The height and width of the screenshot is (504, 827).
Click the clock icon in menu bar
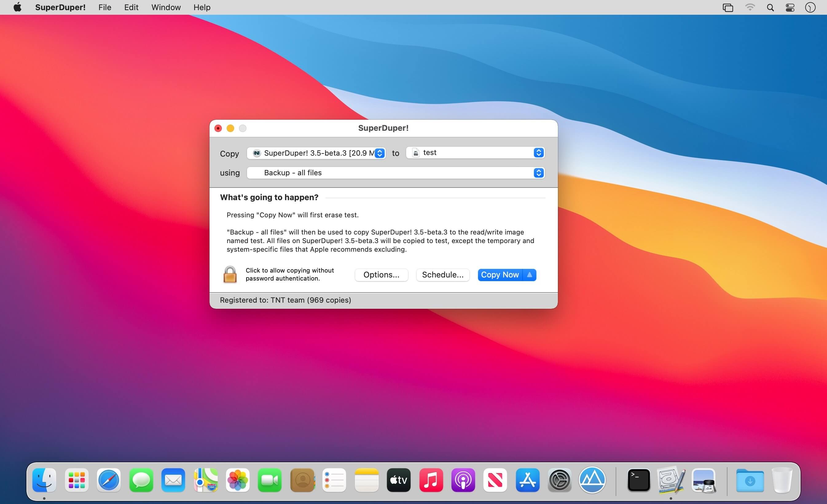[x=810, y=7]
